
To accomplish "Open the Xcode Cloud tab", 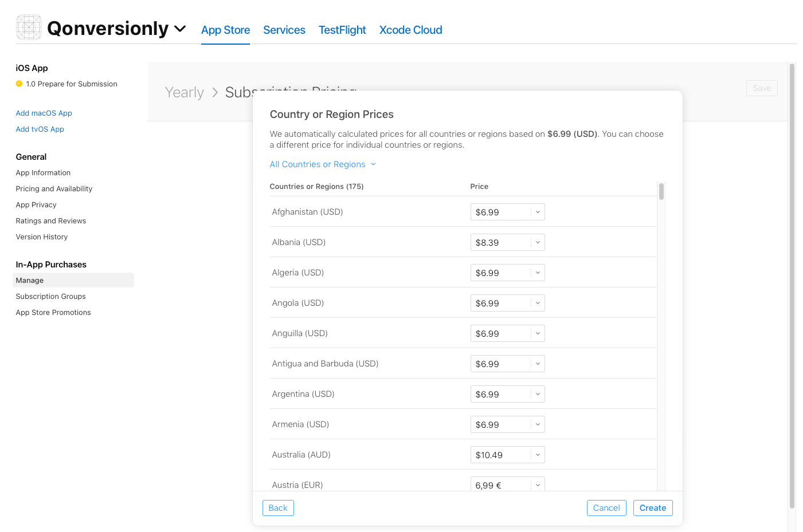I will [x=410, y=30].
